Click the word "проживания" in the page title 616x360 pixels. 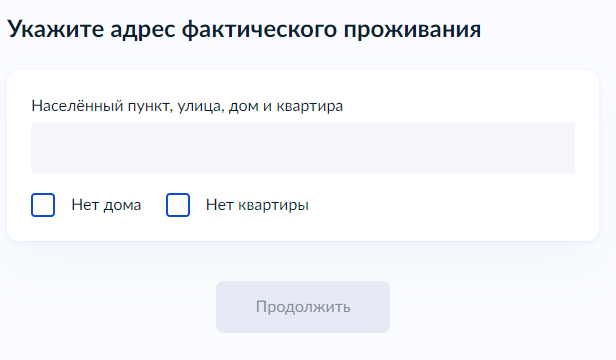point(412,30)
